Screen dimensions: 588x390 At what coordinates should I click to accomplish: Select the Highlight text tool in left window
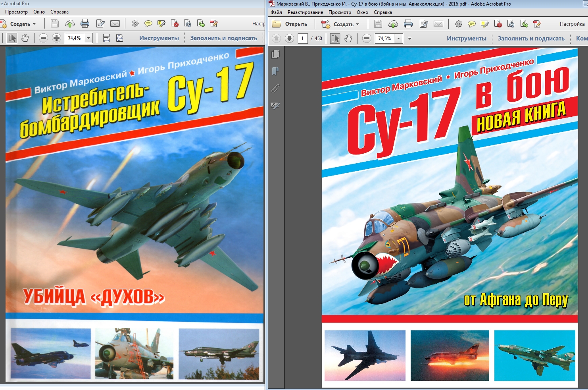click(161, 23)
